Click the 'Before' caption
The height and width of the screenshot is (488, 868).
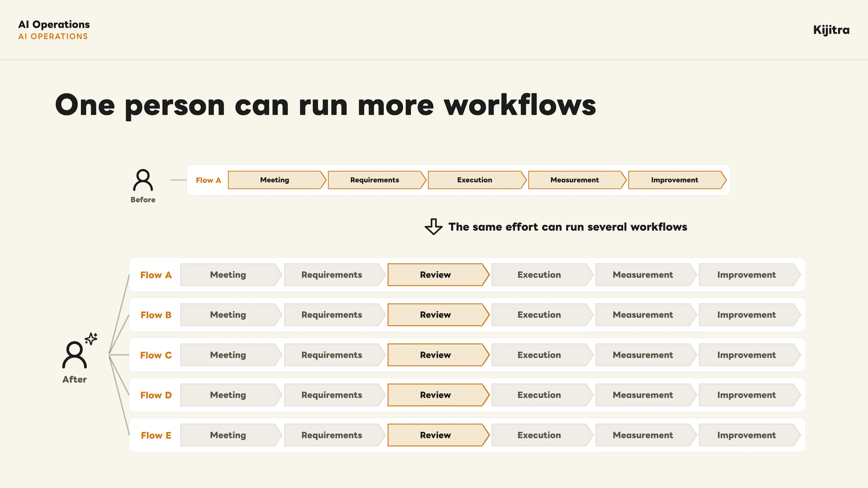pyautogui.click(x=143, y=200)
